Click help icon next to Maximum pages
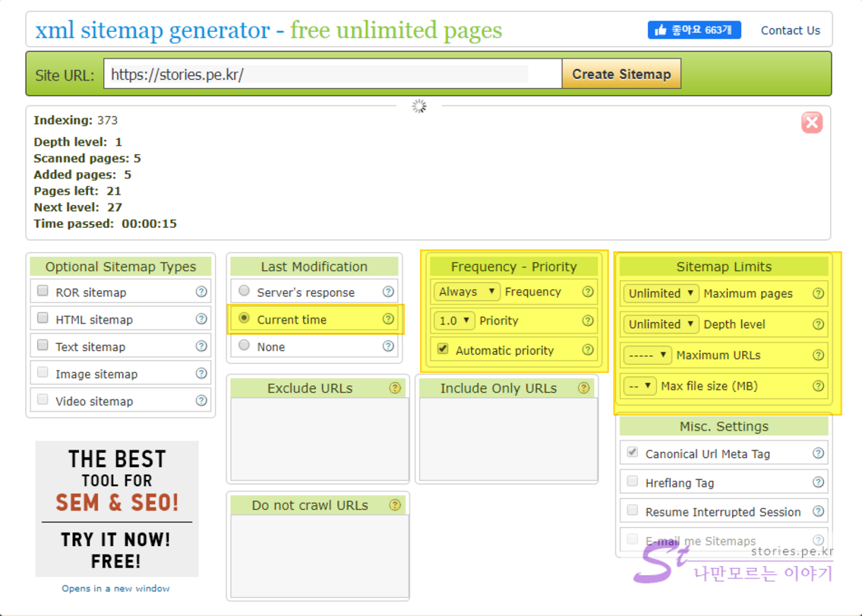Viewport: 862px width, 616px height. (x=818, y=293)
